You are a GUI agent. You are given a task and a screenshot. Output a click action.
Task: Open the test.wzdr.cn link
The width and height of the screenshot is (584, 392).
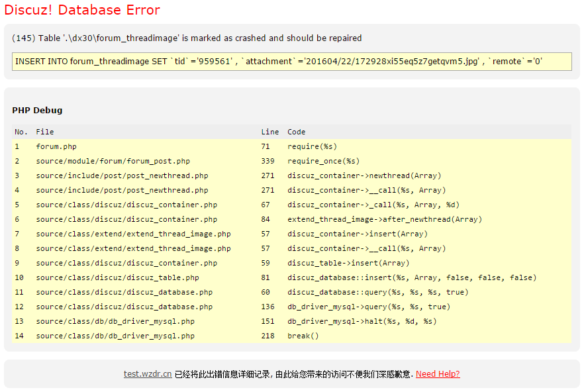(148, 374)
